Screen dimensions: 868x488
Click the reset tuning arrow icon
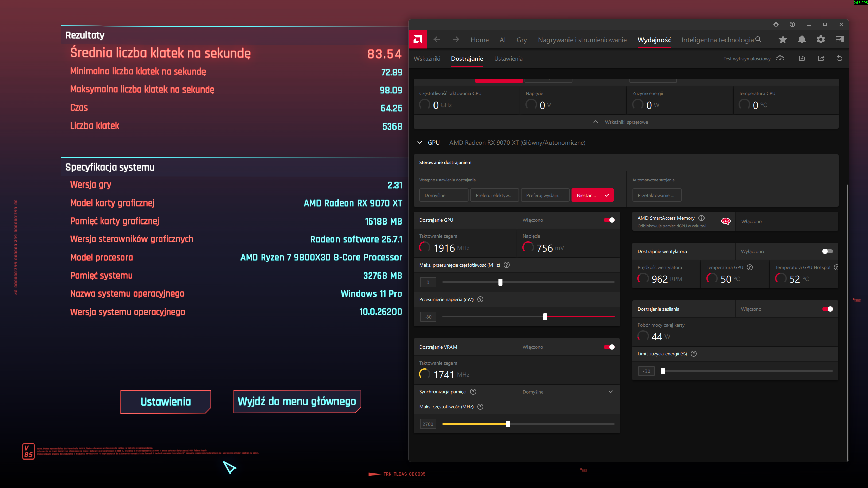click(x=840, y=58)
